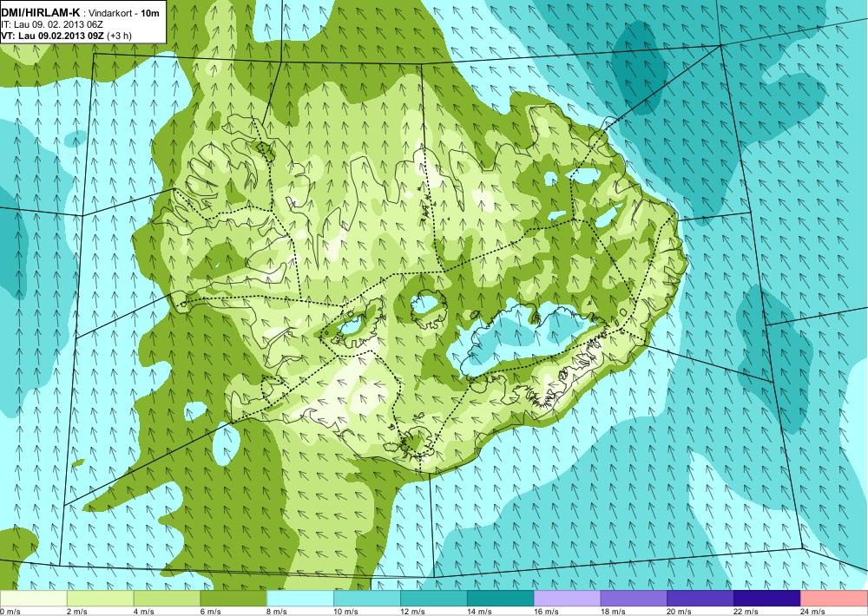Select the "VT: Lau 09.02.2013 09Z (+3 h)" line
This screenshot has height=616, width=868.
pyautogui.click(x=67, y=36)
